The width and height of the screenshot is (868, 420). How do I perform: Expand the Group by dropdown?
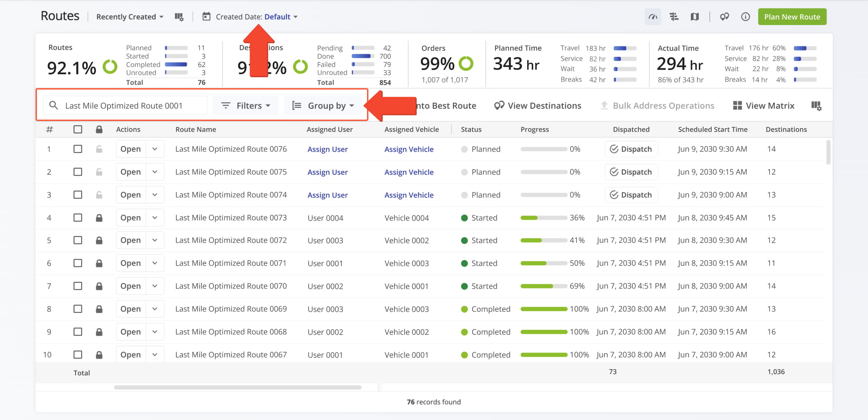pos(323,106)
